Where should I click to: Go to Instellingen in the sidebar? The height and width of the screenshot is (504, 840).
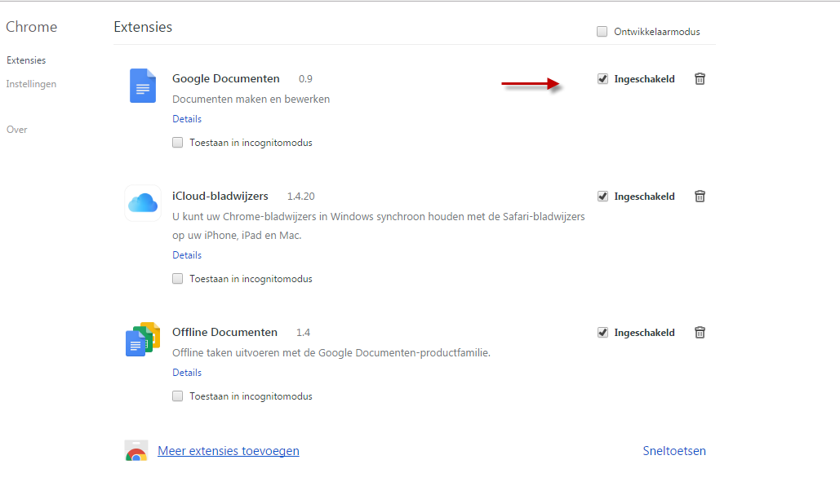pyautogui.click(x=31, y=84)
